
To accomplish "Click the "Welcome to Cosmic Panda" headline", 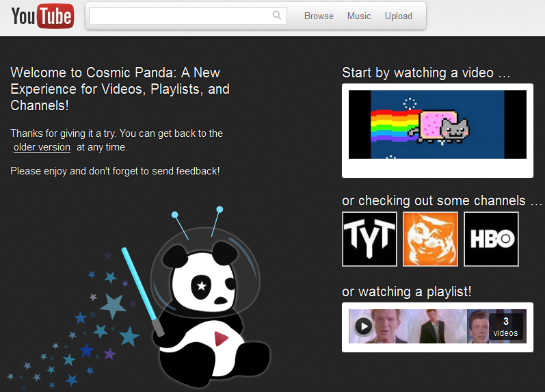I will click(120, 89).
